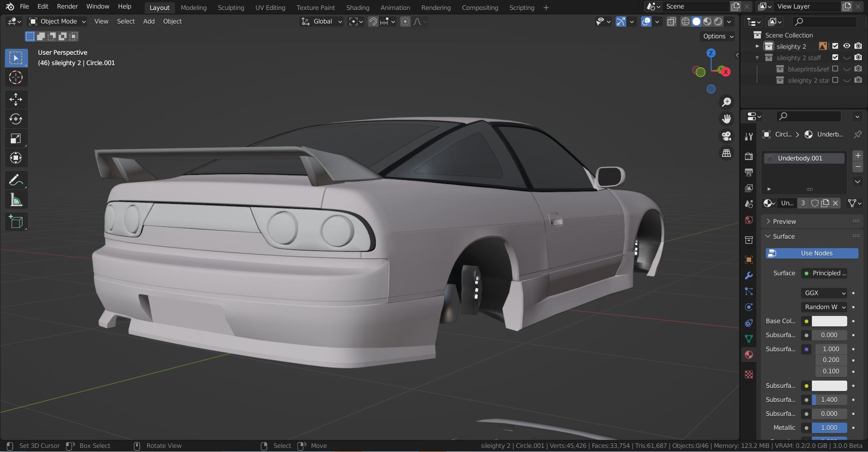868x452 pixels.
Task: Select the Measure tool
Action: (16, 200)
